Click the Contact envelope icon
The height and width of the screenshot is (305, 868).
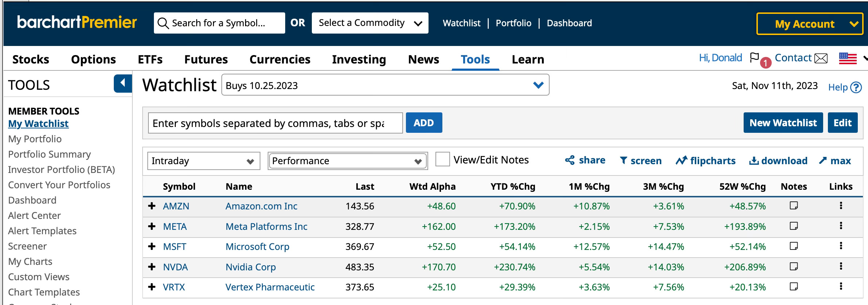tap(821, 58)
